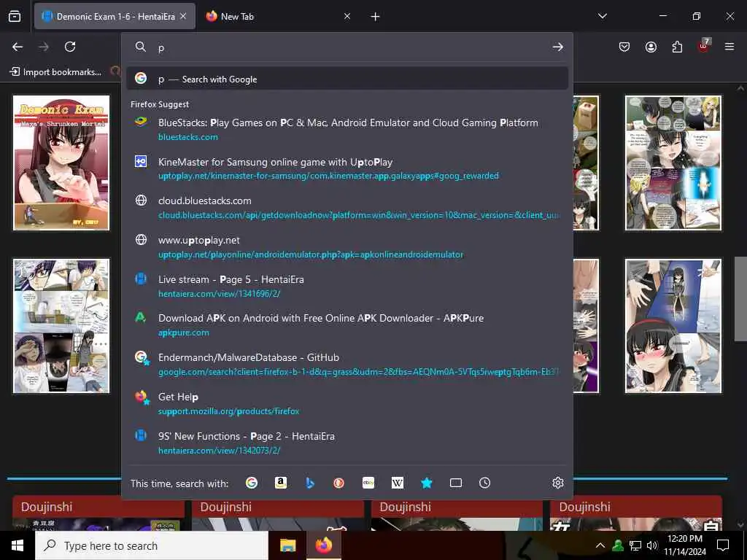The image size is (747, 560).
Task: Search this time with Bing
Action: coord(309,483)
